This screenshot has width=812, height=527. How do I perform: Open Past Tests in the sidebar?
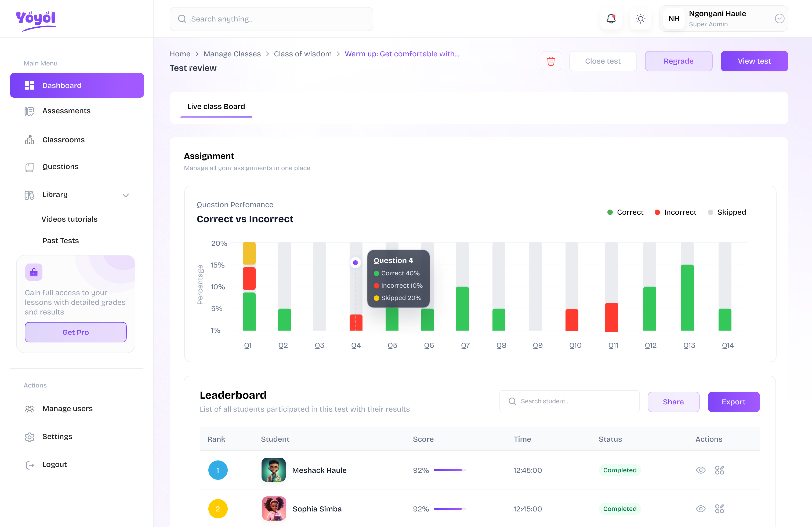click(x=60, y=241)
